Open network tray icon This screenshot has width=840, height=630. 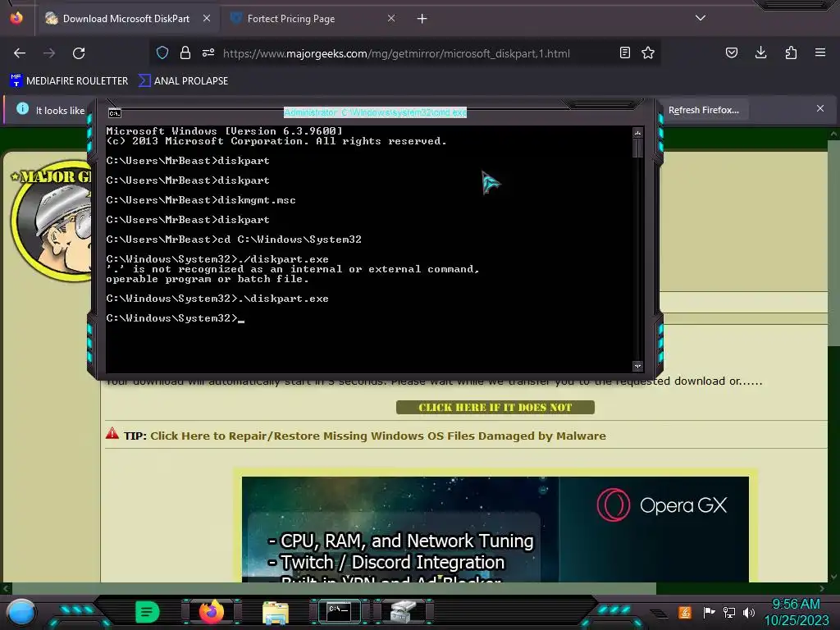tap(729, 612)
